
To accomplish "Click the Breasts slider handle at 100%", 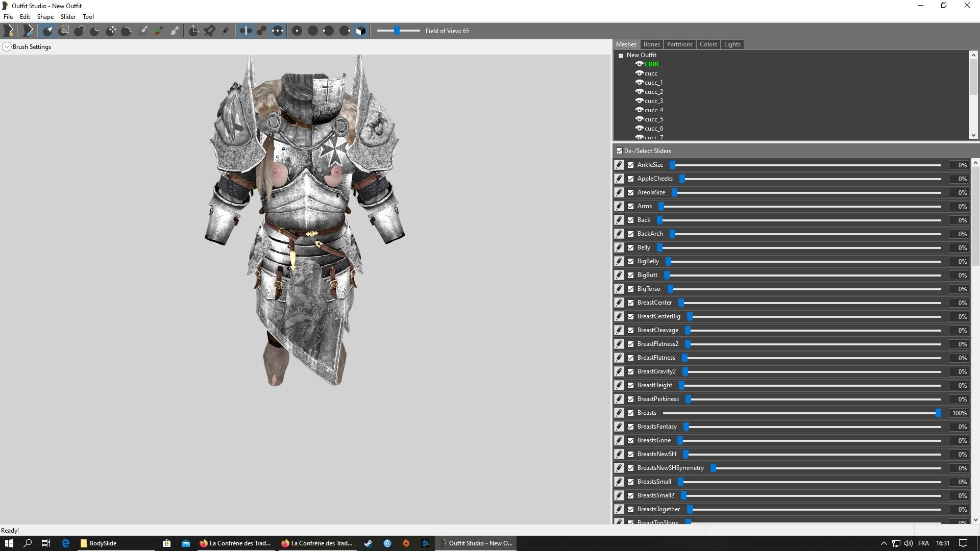I will tap(938, 413).
